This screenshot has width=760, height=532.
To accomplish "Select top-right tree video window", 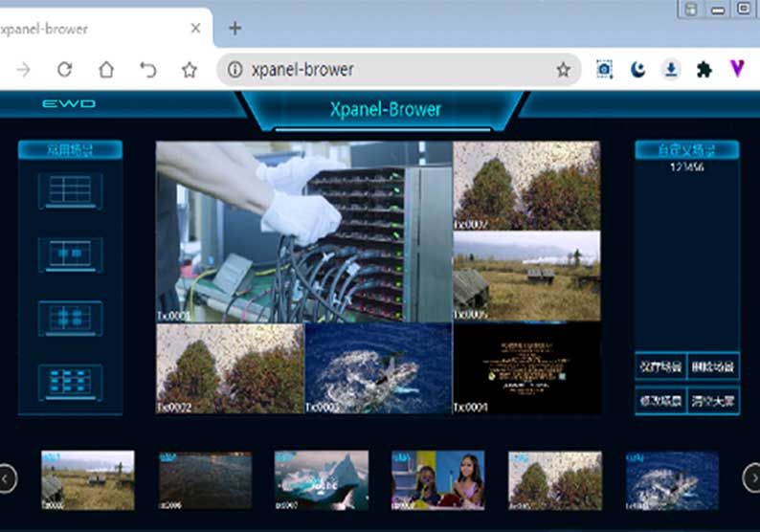I will 526,186.
